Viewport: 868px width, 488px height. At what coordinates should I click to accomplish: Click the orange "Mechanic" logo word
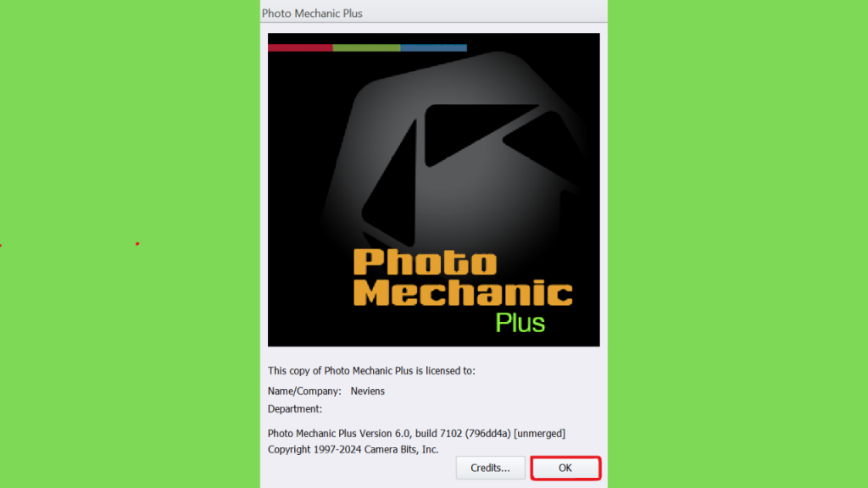[463, 292]
